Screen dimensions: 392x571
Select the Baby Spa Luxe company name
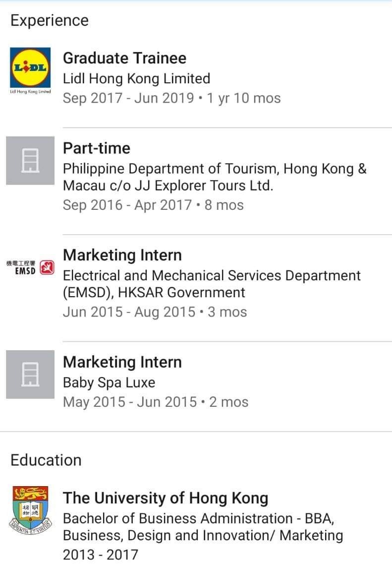tap(109, 382)
